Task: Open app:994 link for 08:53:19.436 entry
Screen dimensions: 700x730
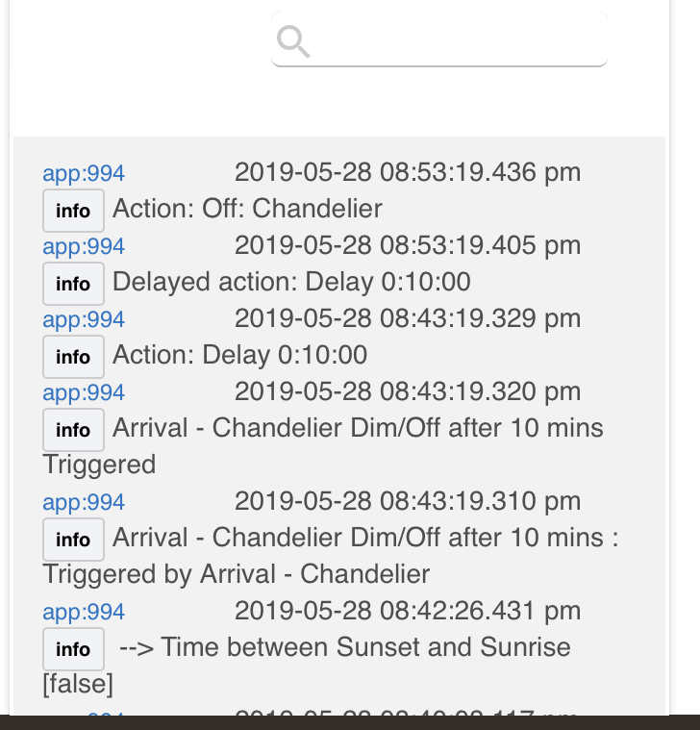Action: click(x=84, y=173)
